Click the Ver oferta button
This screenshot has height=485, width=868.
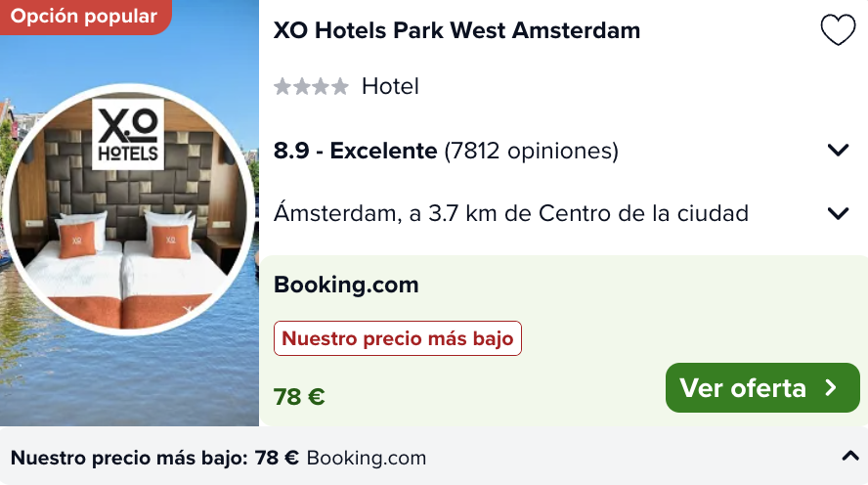tap(762, 387)
